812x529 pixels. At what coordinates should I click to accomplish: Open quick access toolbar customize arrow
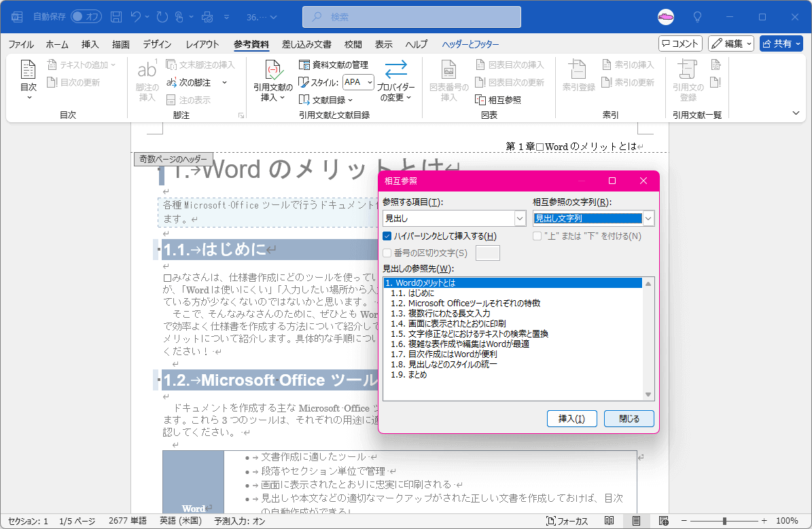[227, 17]
